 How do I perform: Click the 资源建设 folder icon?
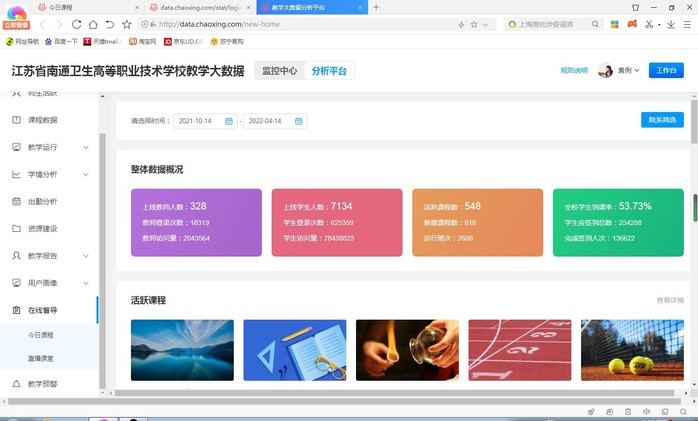coord(16,228)
